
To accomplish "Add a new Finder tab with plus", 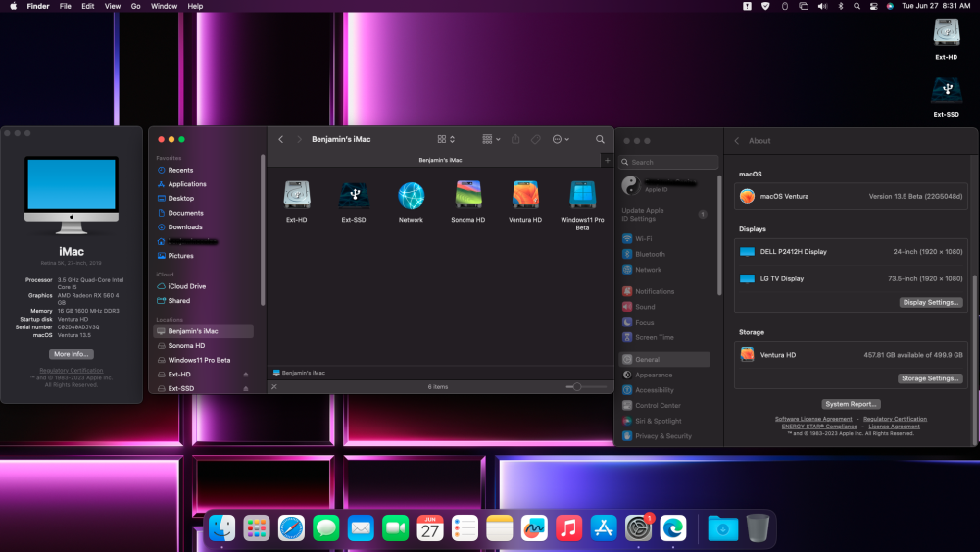I will coord(607,160).
